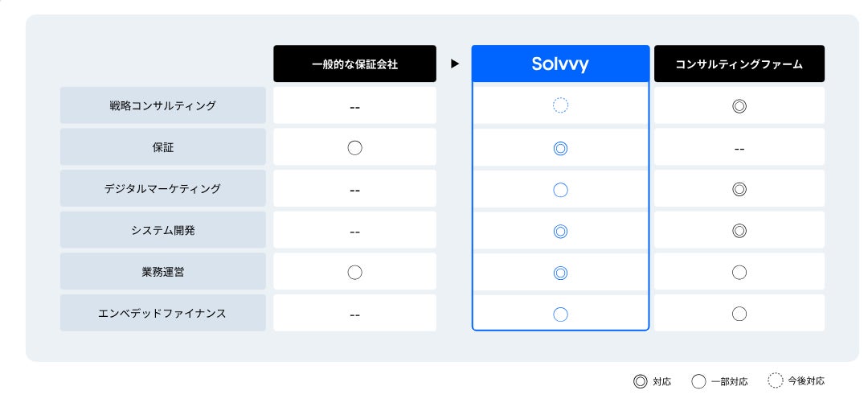Screen dimensions: 868x411
Task: Click the dashed circle in Solvvy 戦略コンサルティング row
Action: click(x=561, y=105)
